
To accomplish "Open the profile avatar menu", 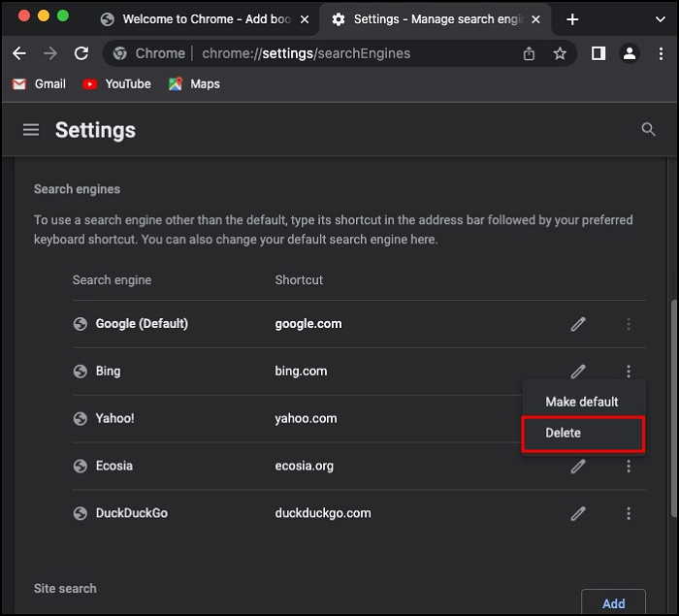I will tap(630, 54).
